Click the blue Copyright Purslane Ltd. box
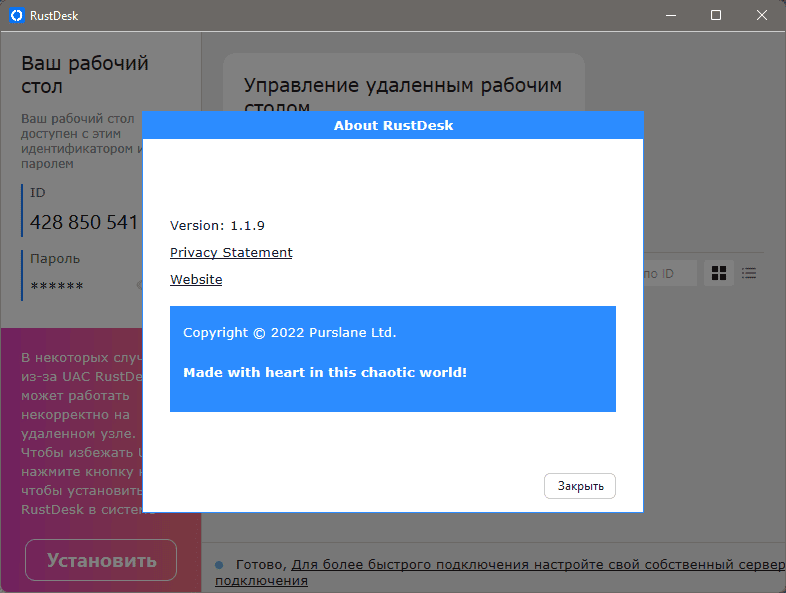Image resolution: width=786 pixels, height=593 pixels. pos(392,358)
